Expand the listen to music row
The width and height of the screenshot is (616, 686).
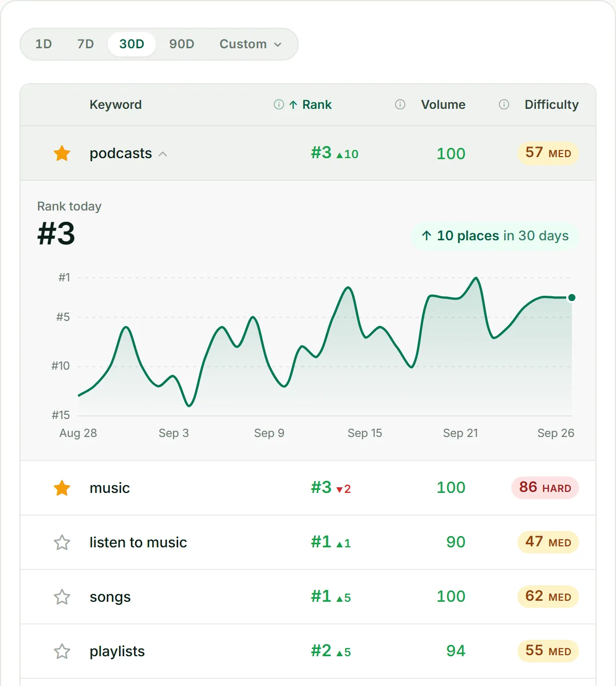tap(308, 542)
